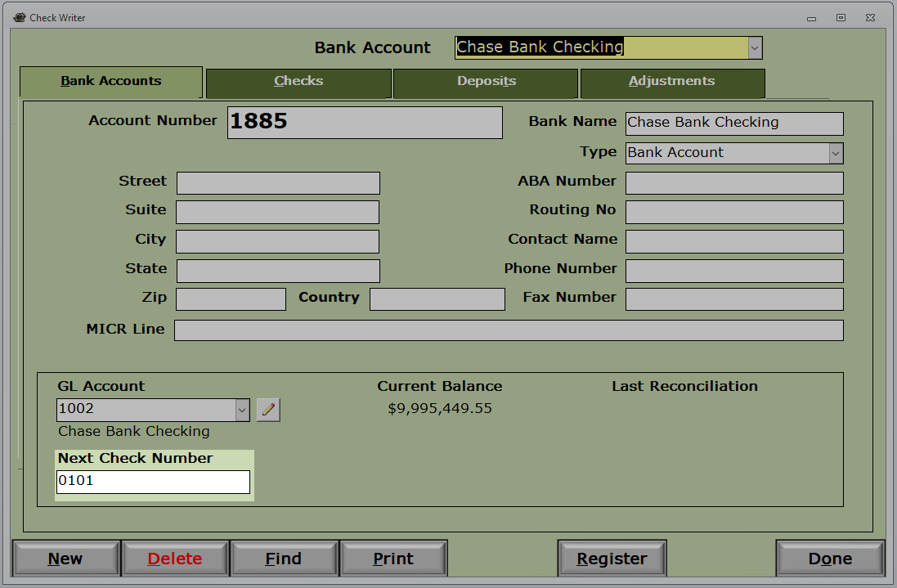Click the red Delete button

click(175, 559)
